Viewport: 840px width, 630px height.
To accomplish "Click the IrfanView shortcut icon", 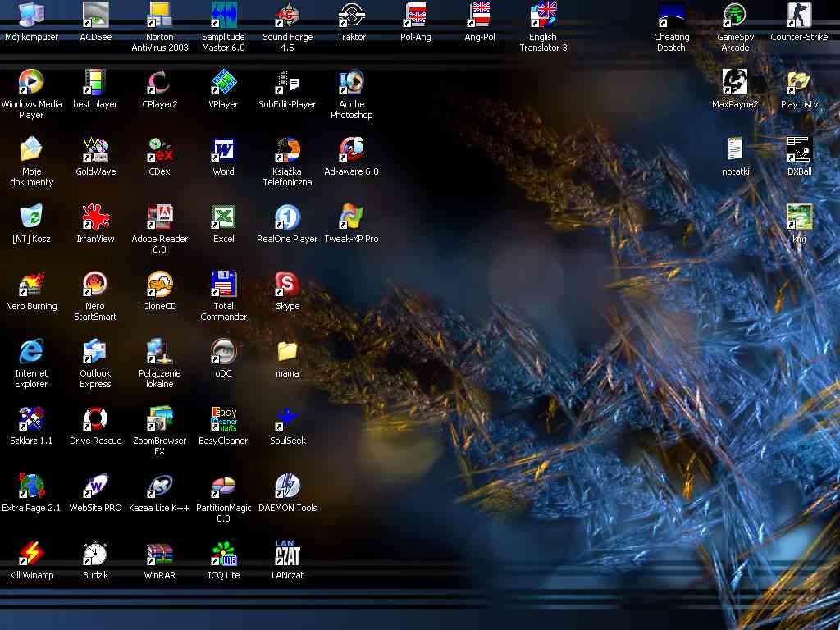I will 95,217.
